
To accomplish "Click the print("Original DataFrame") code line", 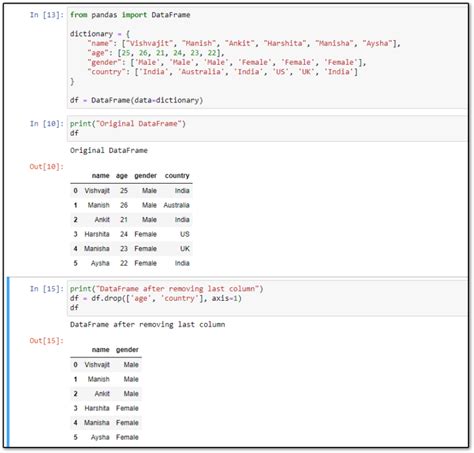I will coord(128,124).
